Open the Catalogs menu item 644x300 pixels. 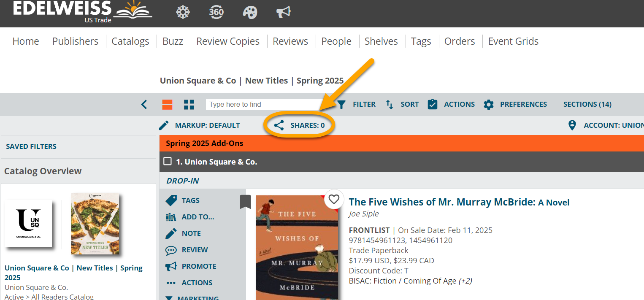(130, 41)
